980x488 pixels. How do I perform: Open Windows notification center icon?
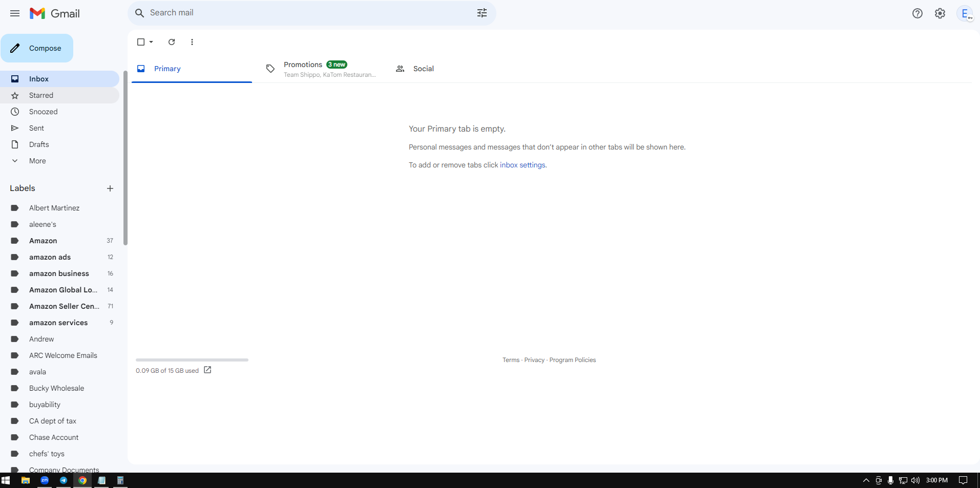click(x=963, y=480)
